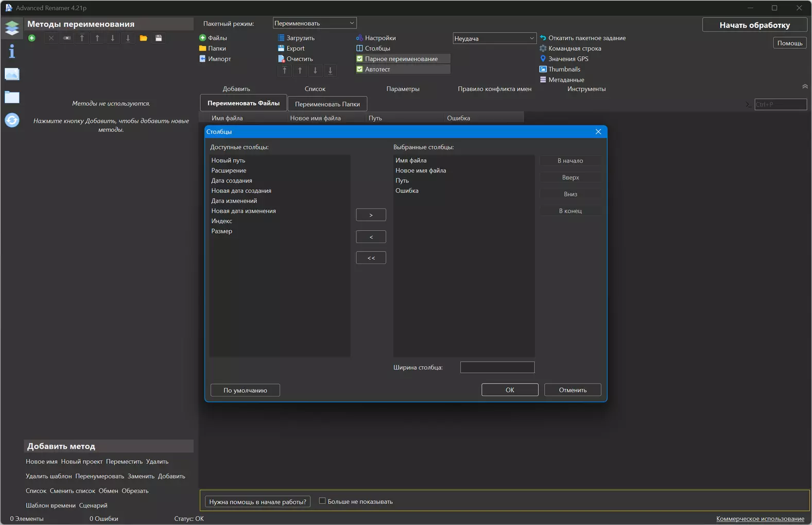Image resolution: width=812 pixels, height=525 pixels.
Task: Select Размер in available columns list
Action: tap(280, 231)
